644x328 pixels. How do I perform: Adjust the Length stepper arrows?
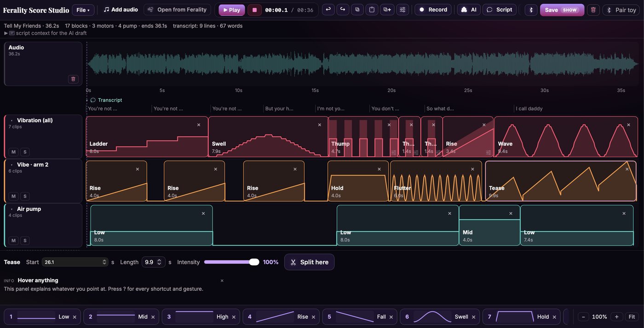click(159, 262)
